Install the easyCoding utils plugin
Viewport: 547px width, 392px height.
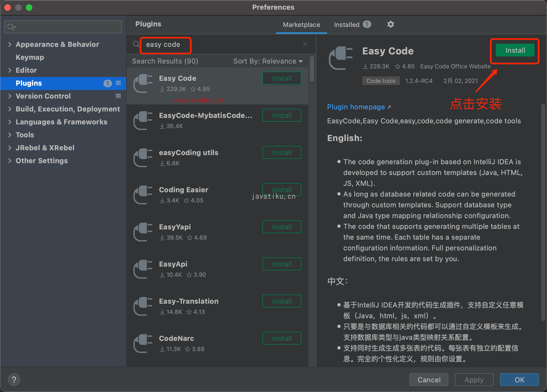(x=282, y=153)
